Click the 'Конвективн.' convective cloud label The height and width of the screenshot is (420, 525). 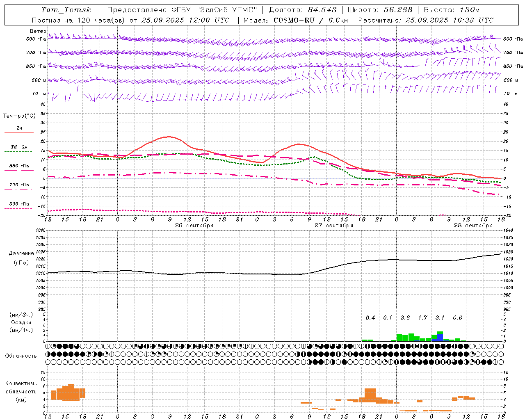(x=21, y=383)
